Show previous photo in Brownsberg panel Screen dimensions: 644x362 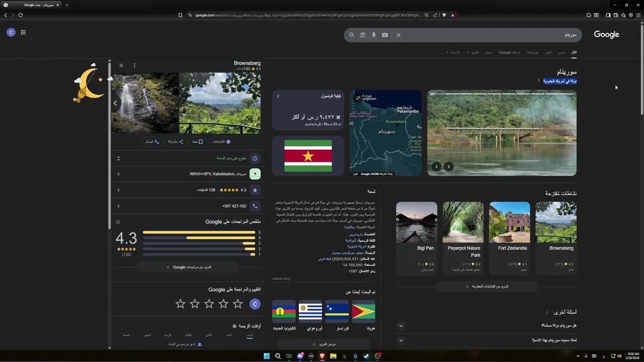[x=115, y=103]
